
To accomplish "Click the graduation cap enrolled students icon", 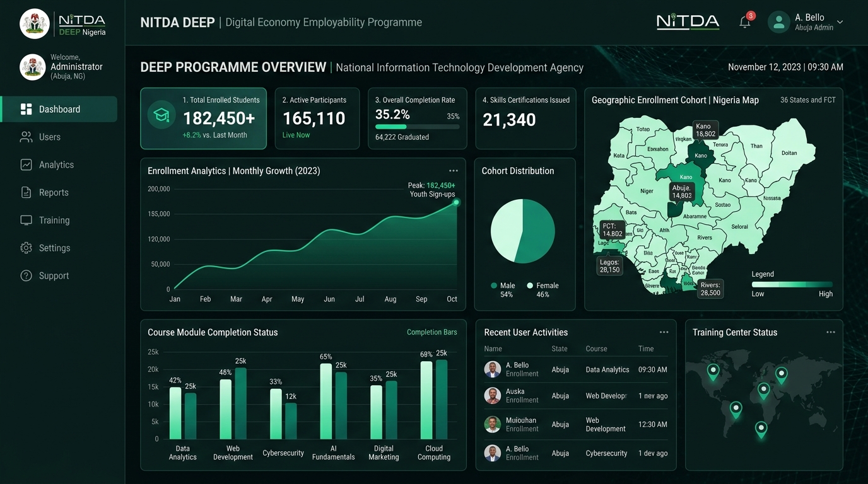I will point(161,115).
